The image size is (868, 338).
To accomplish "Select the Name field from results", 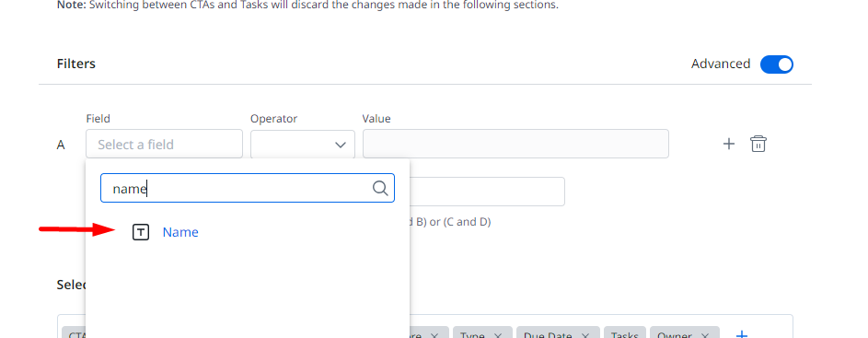I will 179,232.
